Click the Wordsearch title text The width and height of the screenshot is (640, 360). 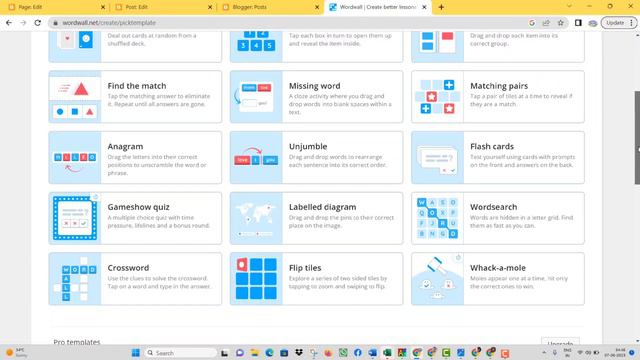click(x=493, y=207)
